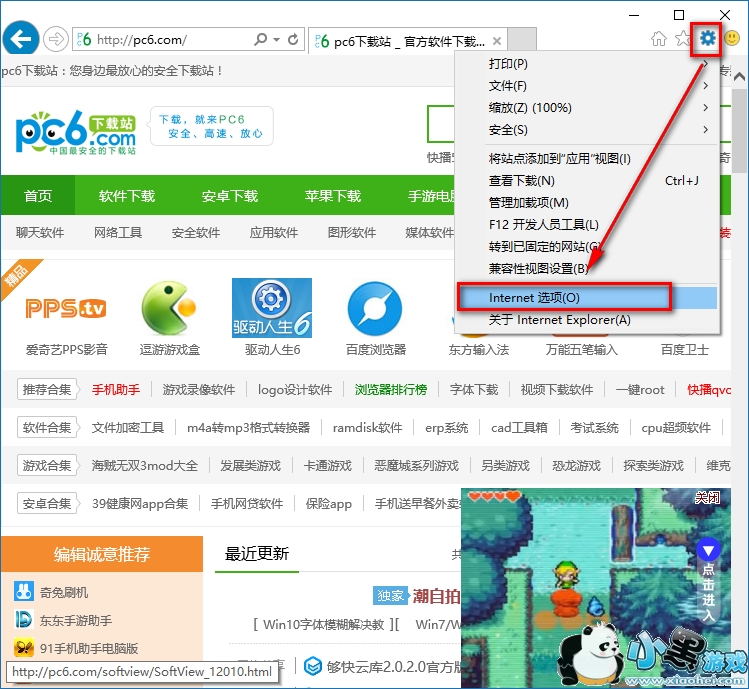The height and width of the screenshot is (689, 749).
Task: Open the 网络工具 category link
Action: click(x=118, y=233)
